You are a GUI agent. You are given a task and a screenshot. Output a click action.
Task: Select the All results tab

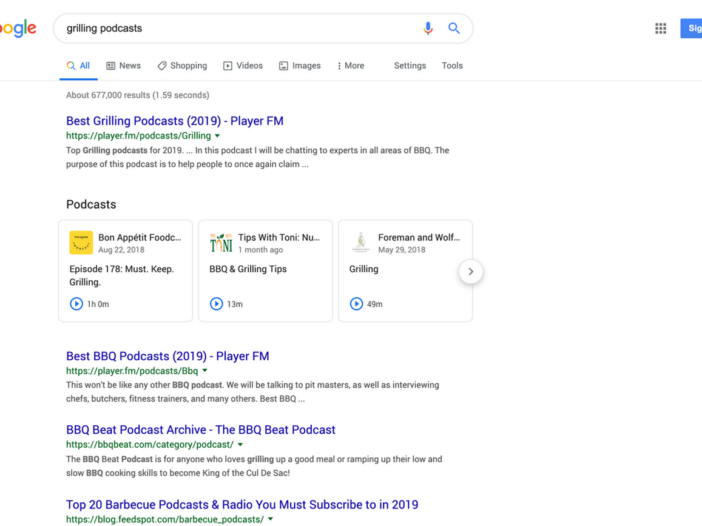78,66
